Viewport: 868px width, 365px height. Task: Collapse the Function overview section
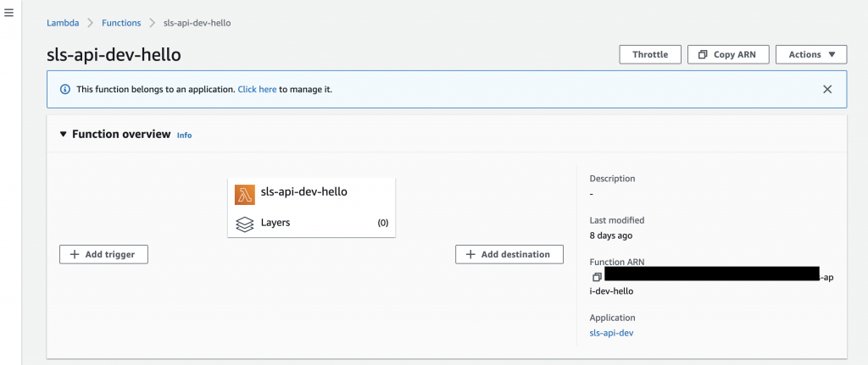(63, 135)
